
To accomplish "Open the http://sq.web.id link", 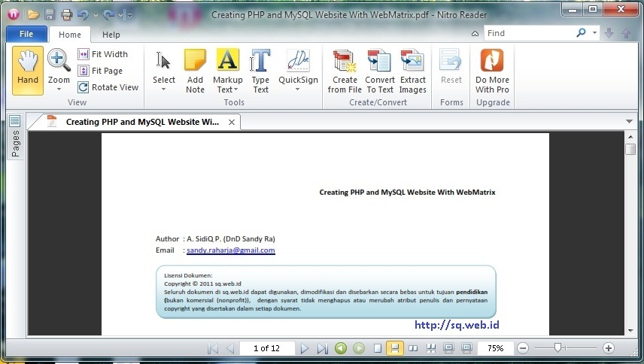I will [457, 325].
